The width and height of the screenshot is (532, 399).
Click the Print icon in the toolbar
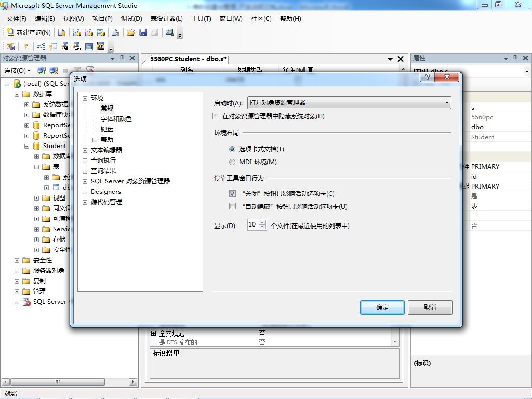pyautogui.click(x=155, y=33)
